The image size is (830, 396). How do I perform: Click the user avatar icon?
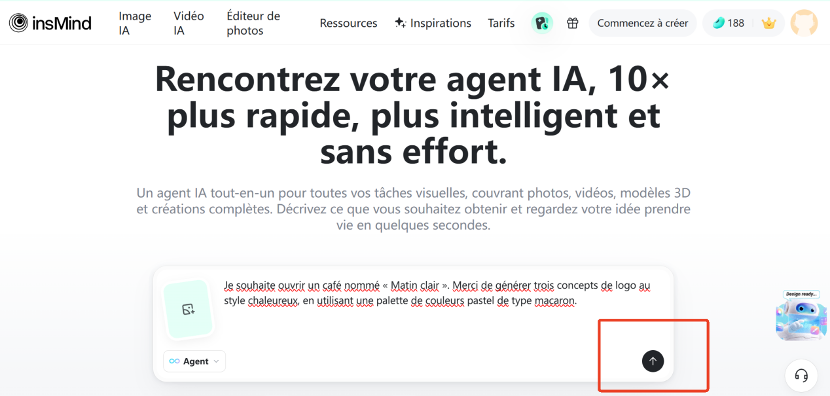point(804,23)
